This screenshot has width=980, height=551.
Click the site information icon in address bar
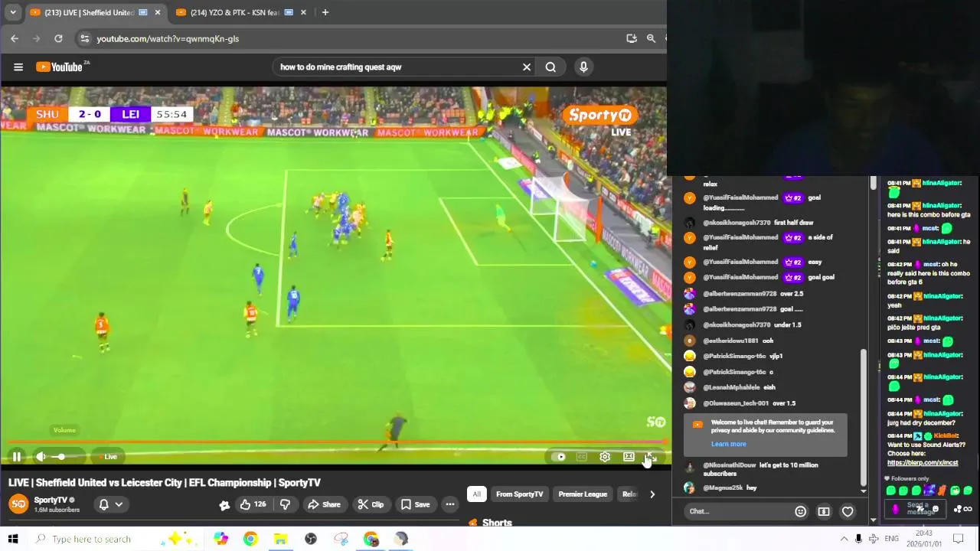[85, 38]
